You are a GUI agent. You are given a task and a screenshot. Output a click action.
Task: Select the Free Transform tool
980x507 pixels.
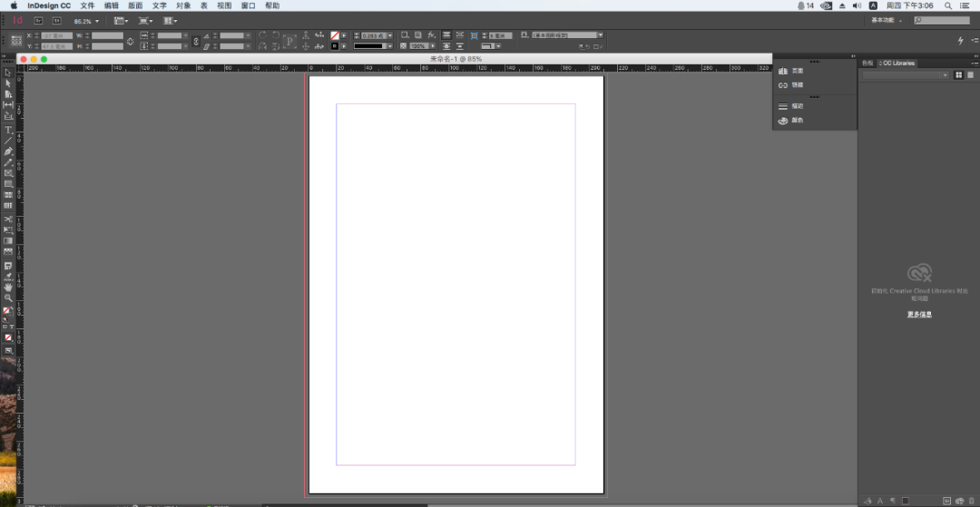(8, 229)
